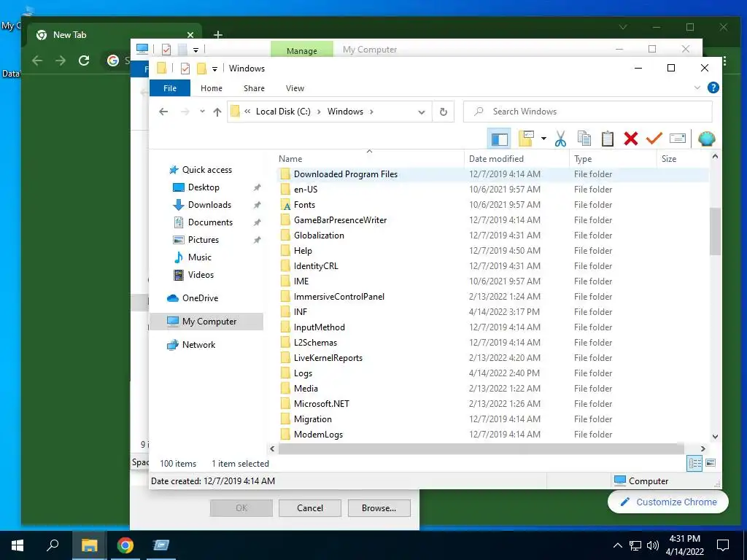The image size is (747, 560).
Task: Click the Chrome reload icon
Action: tap(84, 61)
